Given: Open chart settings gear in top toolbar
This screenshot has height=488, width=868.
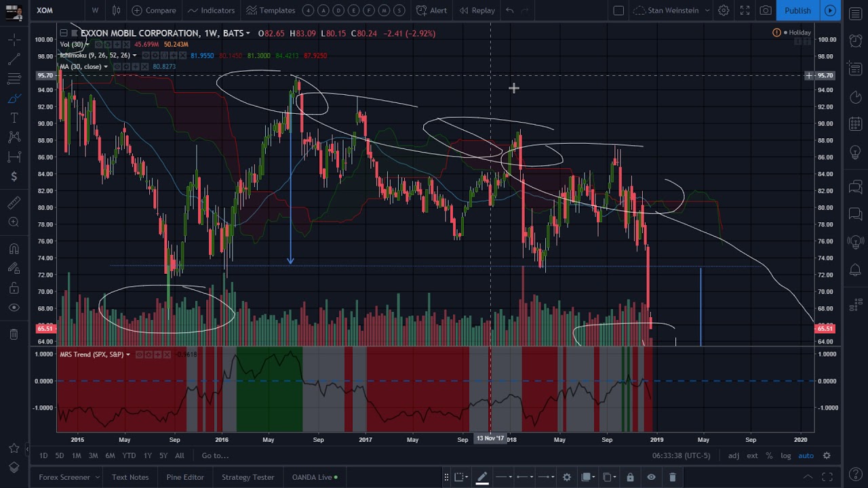Looking at the screenshot, I should [724, 10].
